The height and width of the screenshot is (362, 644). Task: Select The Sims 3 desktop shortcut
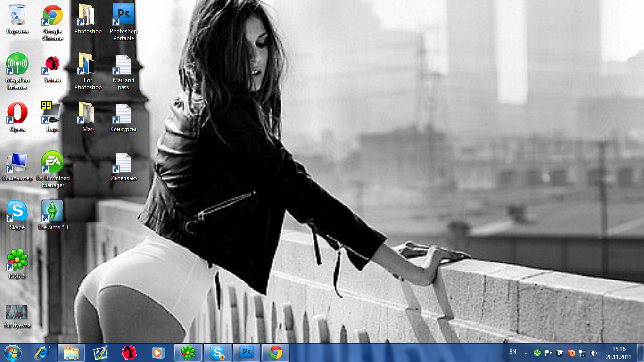(x=53, y=215)
